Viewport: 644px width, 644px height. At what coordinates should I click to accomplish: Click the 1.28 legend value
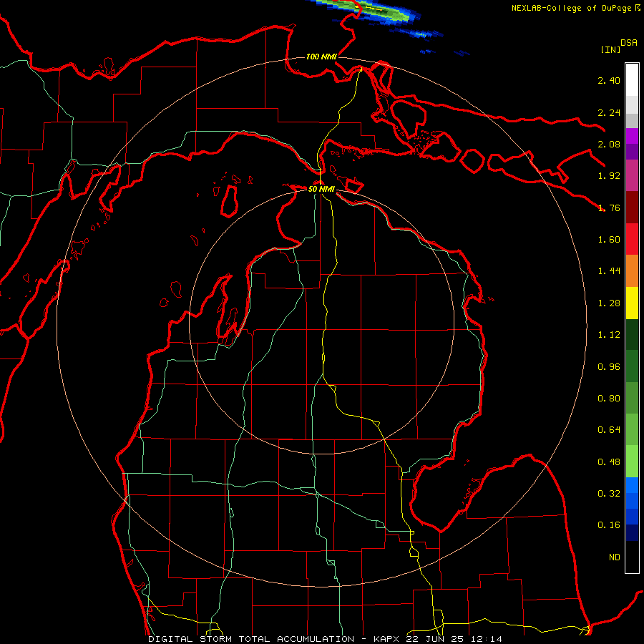click(609, 303)
